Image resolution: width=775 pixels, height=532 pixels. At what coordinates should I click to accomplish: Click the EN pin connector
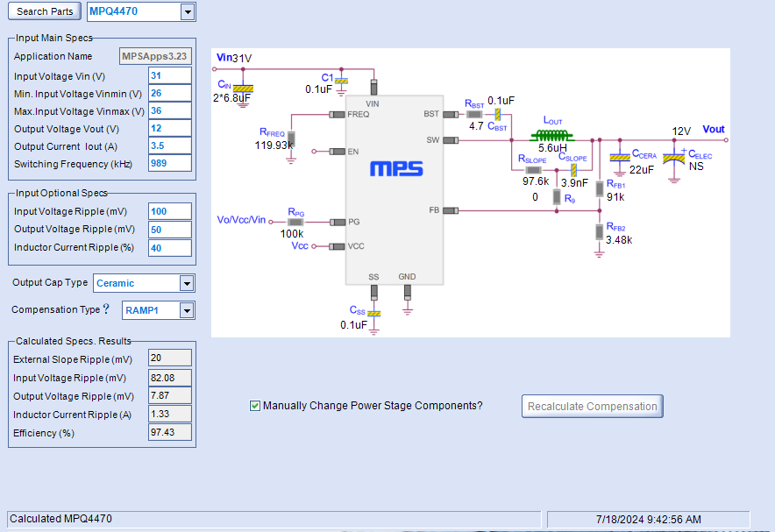[337, 152]
